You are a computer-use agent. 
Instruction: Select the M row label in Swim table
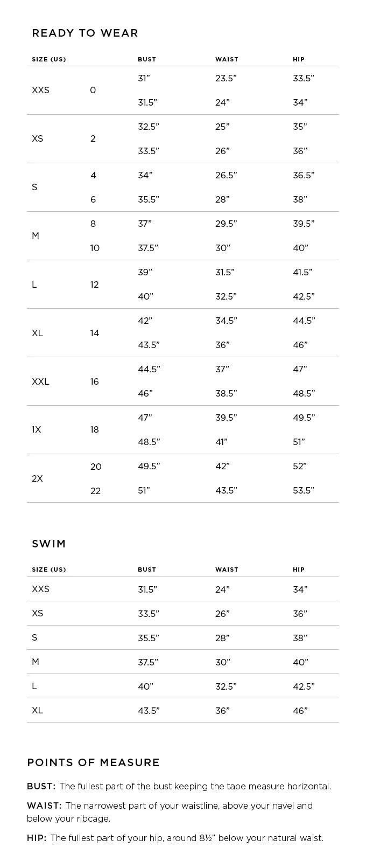(x=36, y=662)
